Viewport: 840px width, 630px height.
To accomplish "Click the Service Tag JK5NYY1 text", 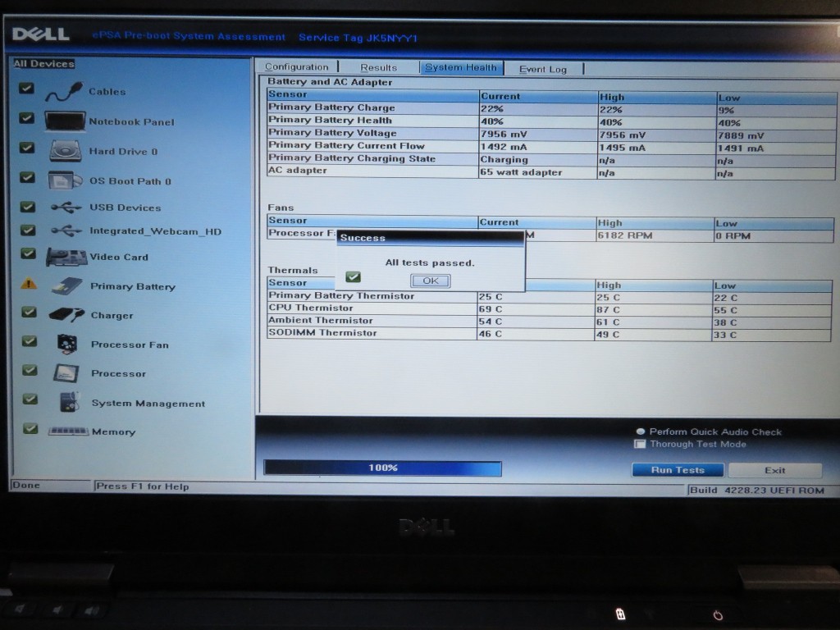I will coord(358,38).
